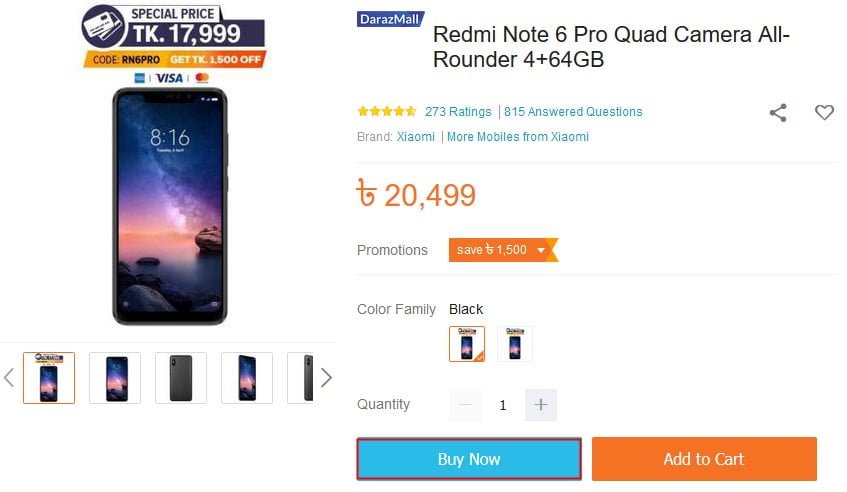Viewport: 847px width, 492px height.
Task: Select the first special-price promo thumbnail
Action: coord(49,378)
